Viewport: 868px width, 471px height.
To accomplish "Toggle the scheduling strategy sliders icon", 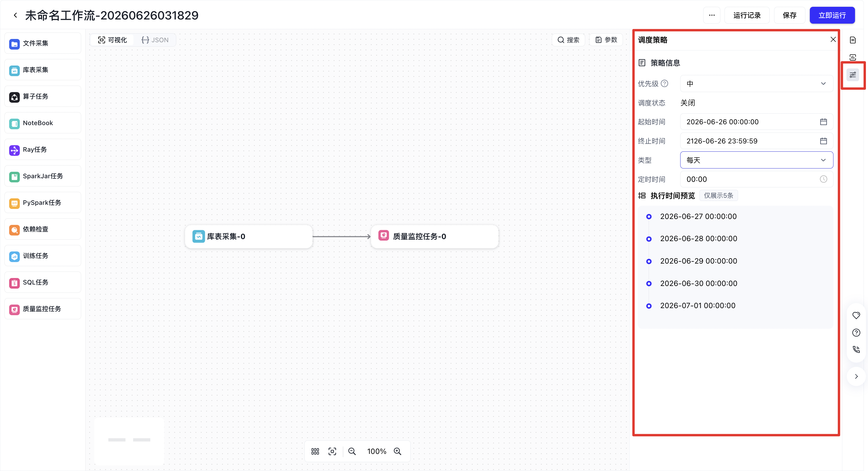I will [x=853, y=75].
